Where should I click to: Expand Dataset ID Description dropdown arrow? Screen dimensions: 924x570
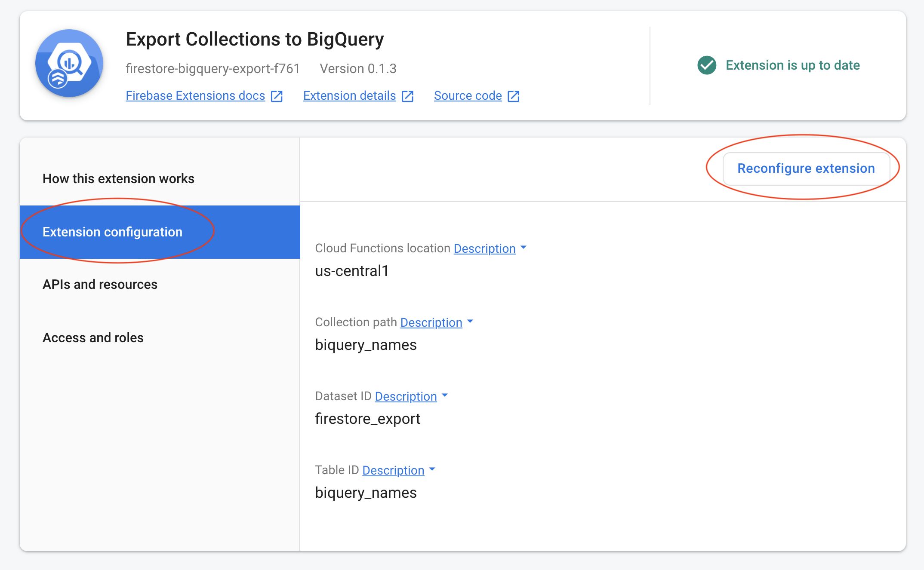click(x=445, y=395)
